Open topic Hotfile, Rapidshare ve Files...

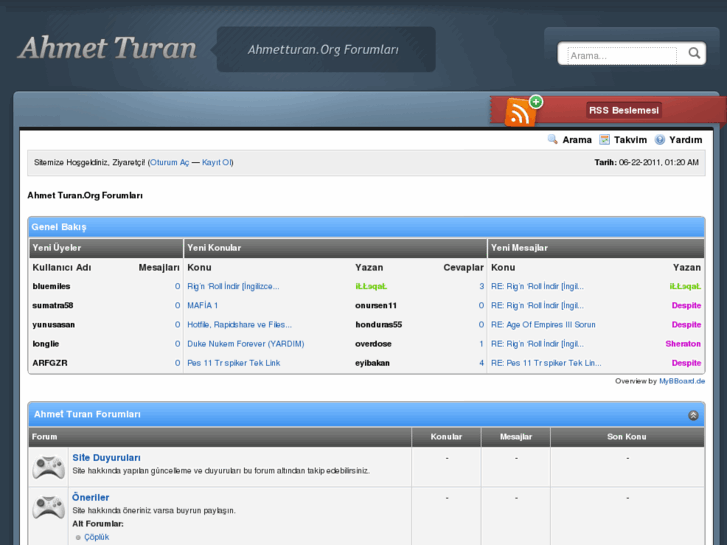(x=239, y=325)
